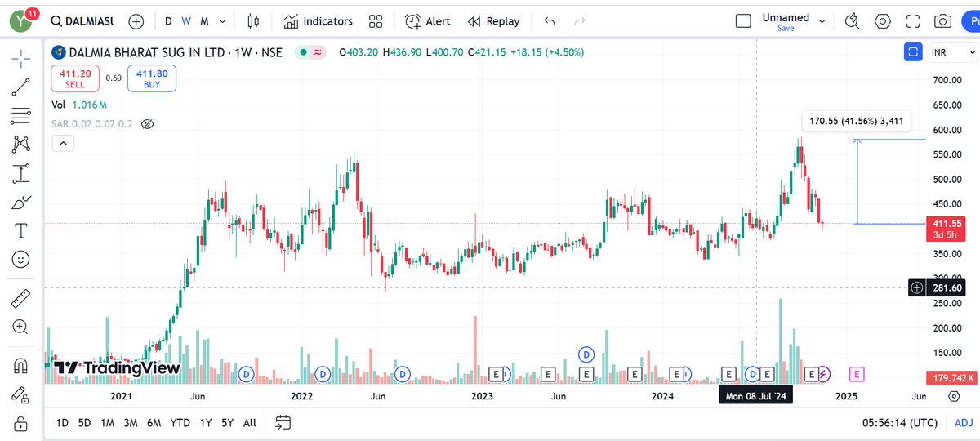Screen dimensions: 980x441
Task: Switch to the monthly M interval
Action: [204, 21]
